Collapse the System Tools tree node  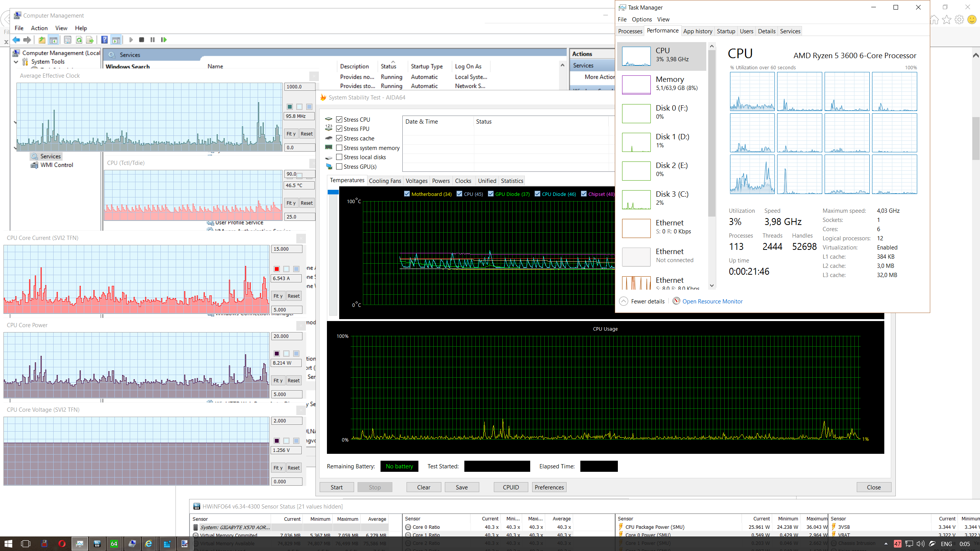pyautogui.click(x=16, y=62)
